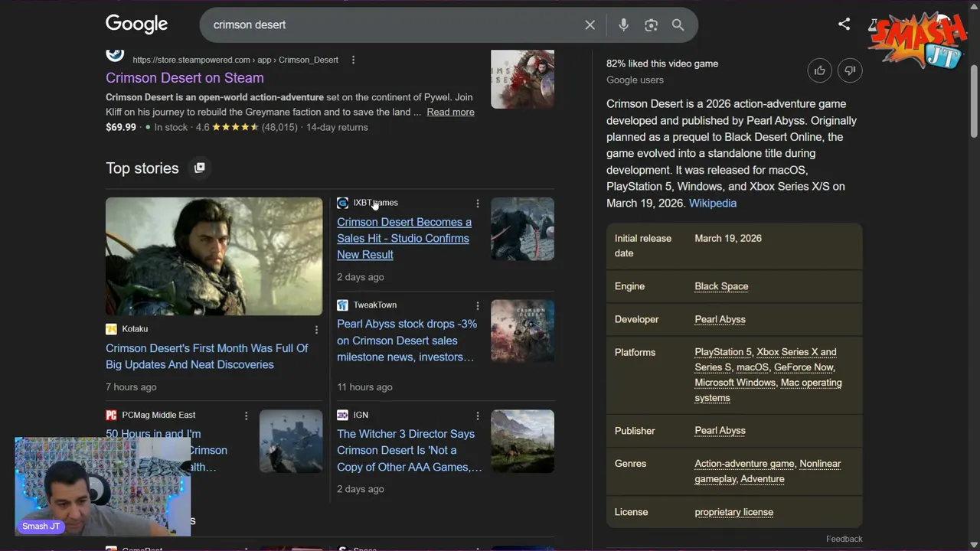980x551 pixels.
Task: Click the IXBT.games favicon
Action: [x=342, y=203]
